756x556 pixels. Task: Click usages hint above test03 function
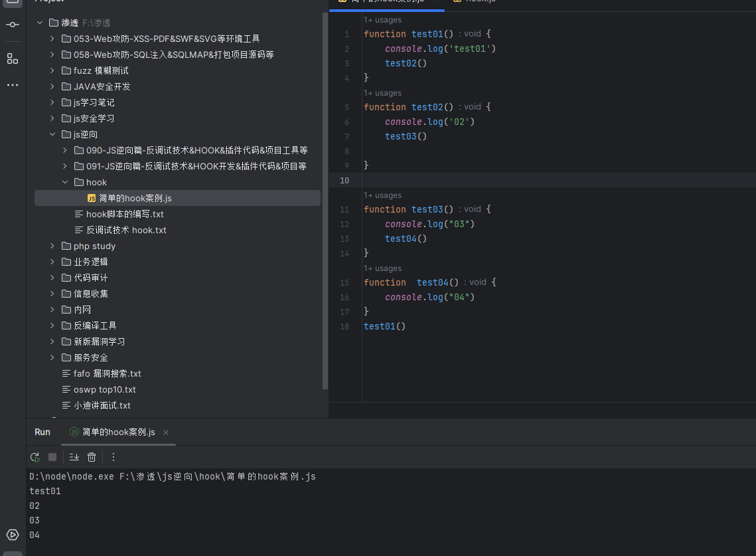tap(382, 195)
